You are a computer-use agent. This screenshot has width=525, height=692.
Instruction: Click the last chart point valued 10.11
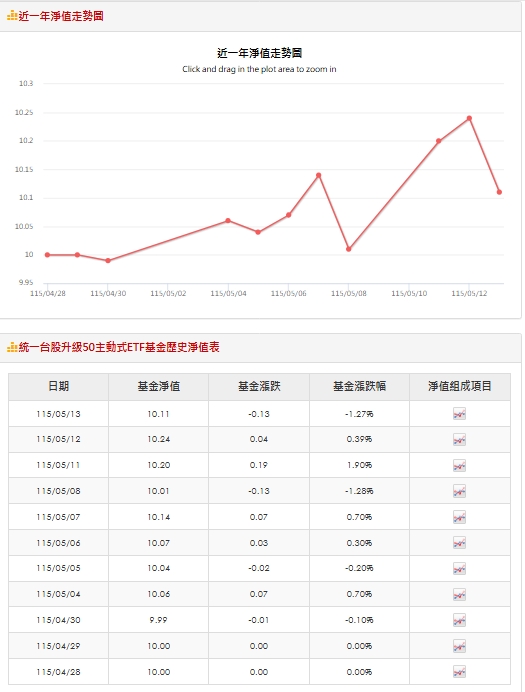click(x=499, y=192)
